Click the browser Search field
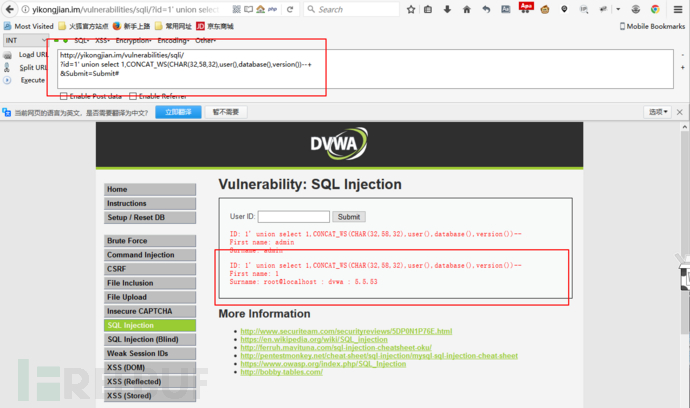 (x=352, y=9)
